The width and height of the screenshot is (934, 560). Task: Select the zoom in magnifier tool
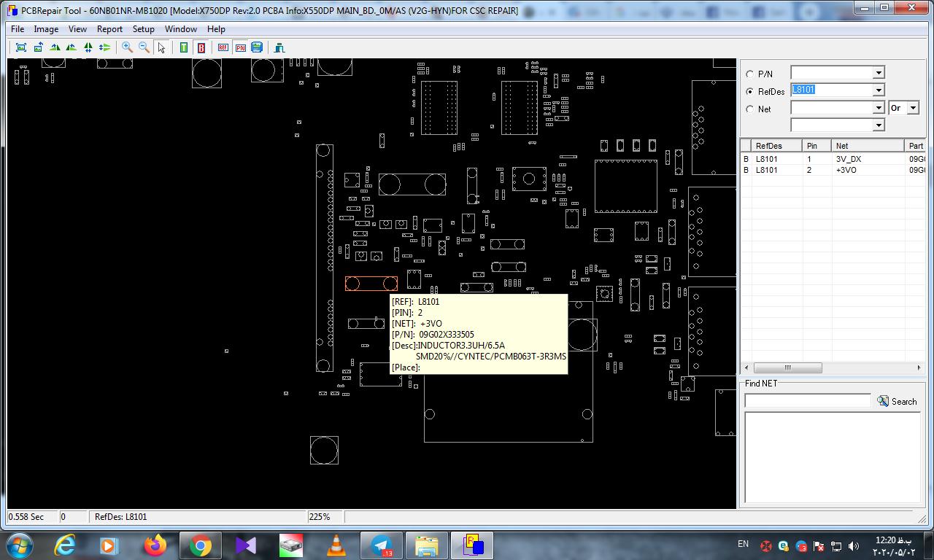tap(127, 47)
